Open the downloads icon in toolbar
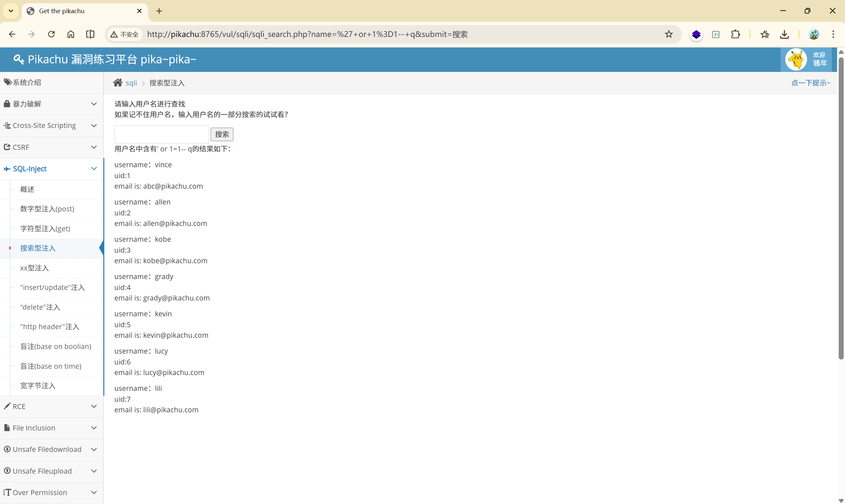This screenshot has width=845, height=504. (784, 34)
